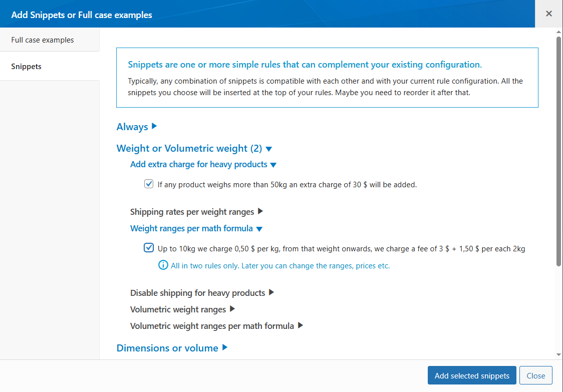Click the vertical scrollbar thumb

coord(559,150)
